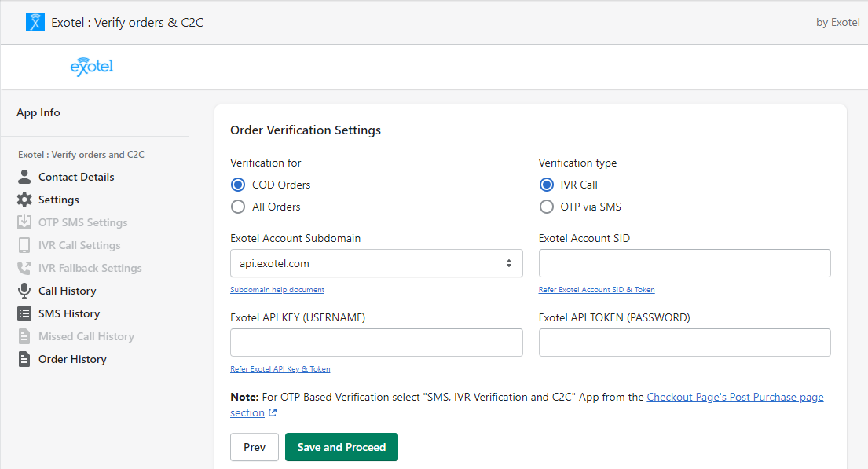Click the OTP SMS Settings download icon
The image size is (868, 469).
click(24, 222)
